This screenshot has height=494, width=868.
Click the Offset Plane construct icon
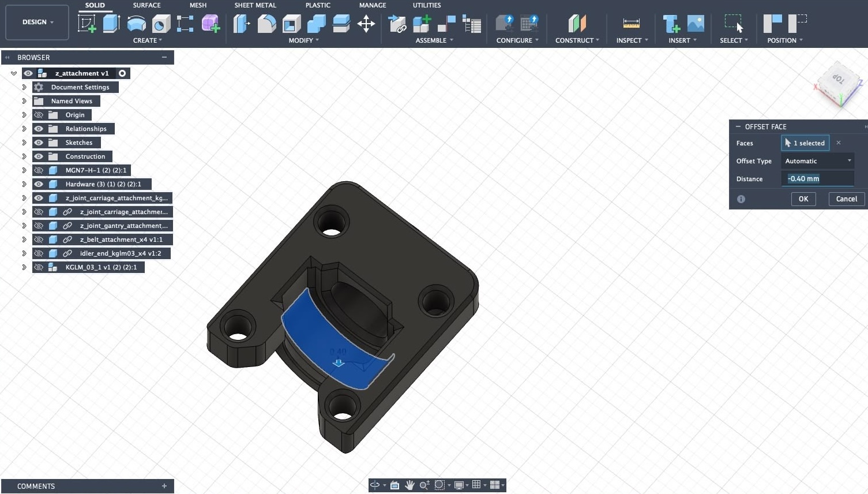click(577, 24)
